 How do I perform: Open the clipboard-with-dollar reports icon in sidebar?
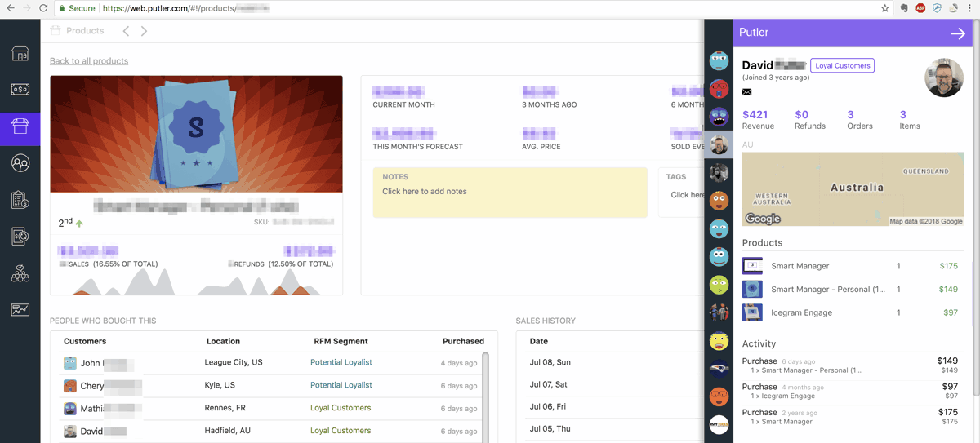pos(20,200)
